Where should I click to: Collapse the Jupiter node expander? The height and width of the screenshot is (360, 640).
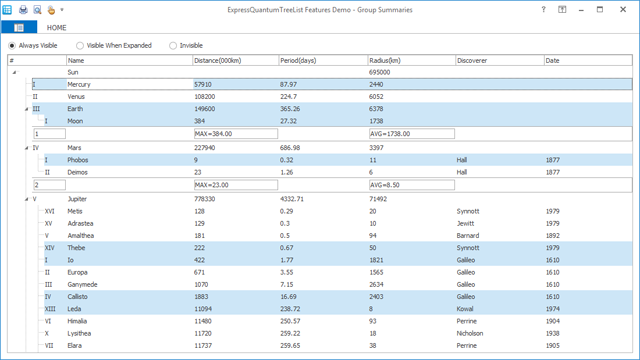pos(27,199)
